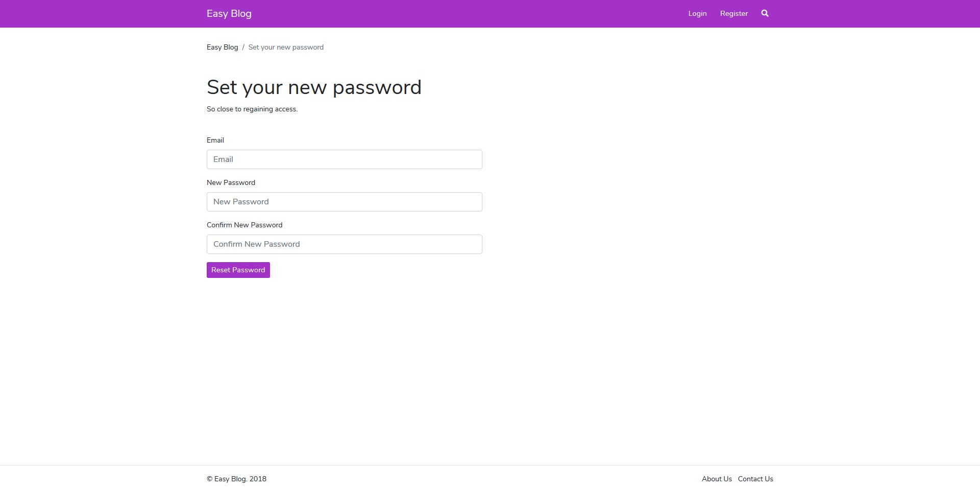Visit the Contact Us footer link
The height and width of the screenshot is (492, 980).
[x=755, y=479]
